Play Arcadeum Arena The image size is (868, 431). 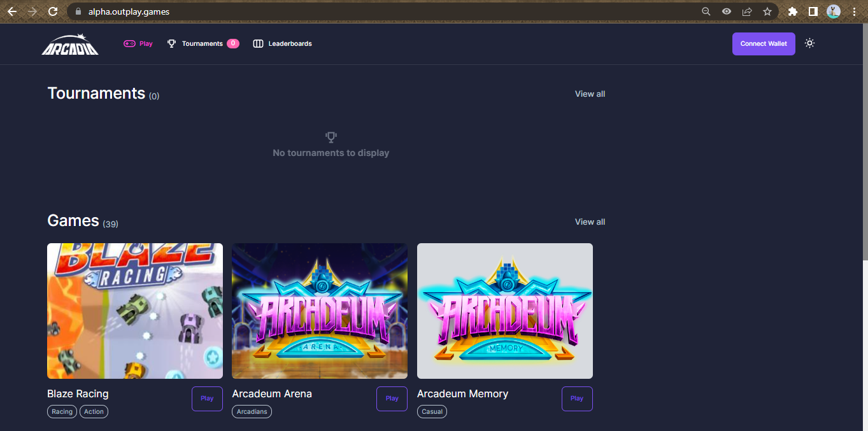[392, 399]
